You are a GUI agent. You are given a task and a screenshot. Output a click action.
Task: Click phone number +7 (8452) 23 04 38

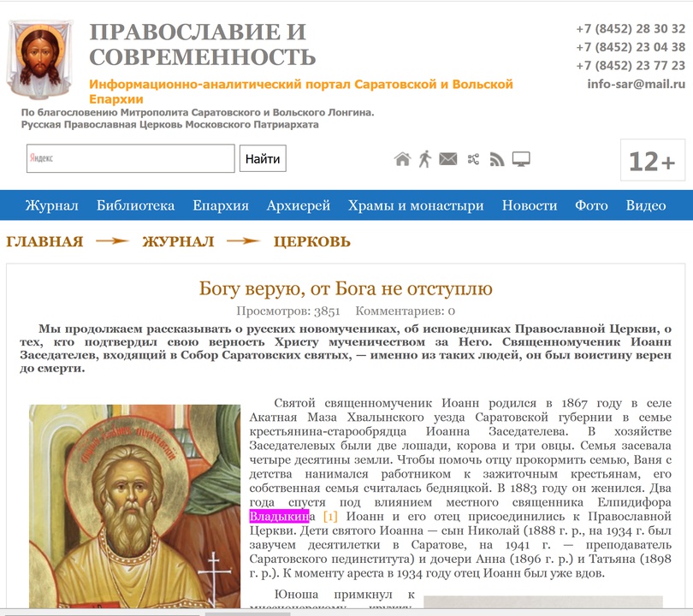pyautogui.click(x=631, y=47)
